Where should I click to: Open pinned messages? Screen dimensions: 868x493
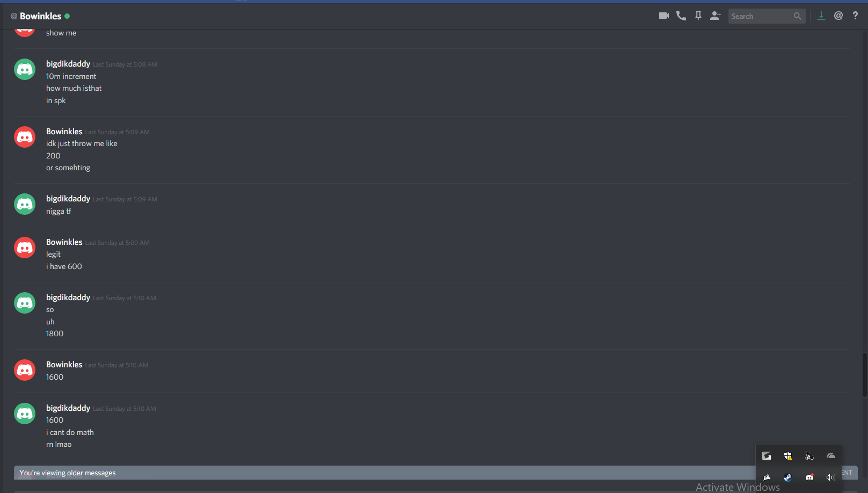(698, 16)
